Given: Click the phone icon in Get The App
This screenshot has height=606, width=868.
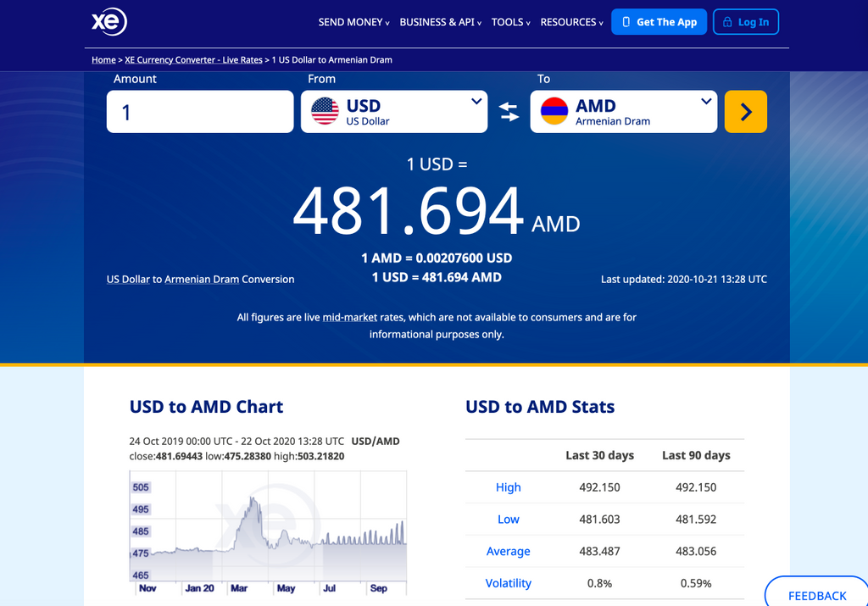Looking at the screenshot, I should pos(626,22).
